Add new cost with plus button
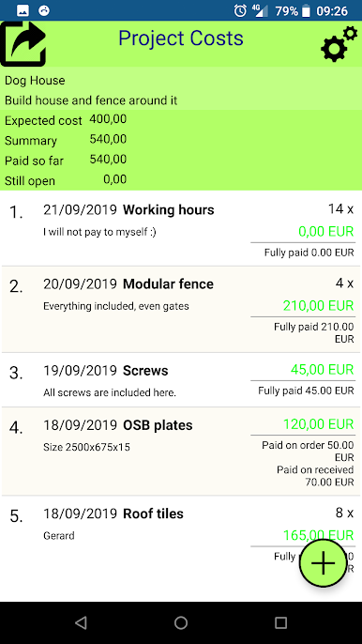362x644 pixels. click(323, 562)
